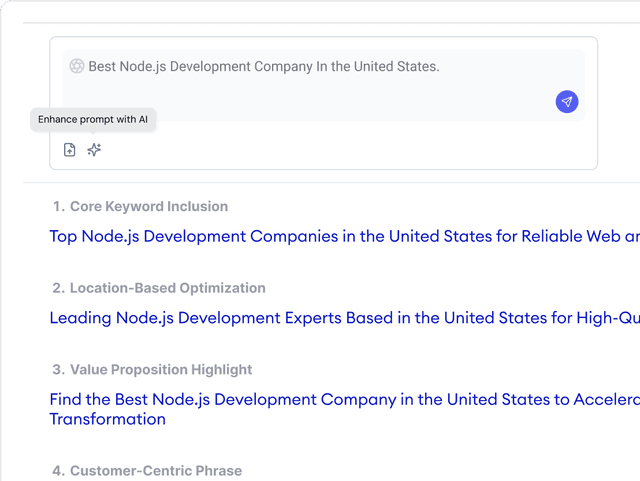Click the 'Core Keyword Inclusion' heading
This screenshot has width=640, height=481.
pyautogui.click(x=149, y=207)
